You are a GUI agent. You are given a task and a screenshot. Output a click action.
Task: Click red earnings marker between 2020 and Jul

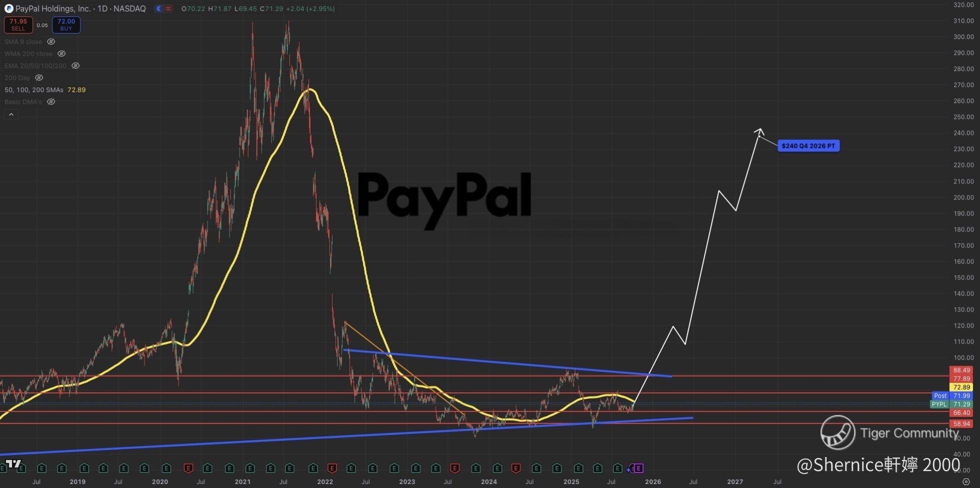188,468
